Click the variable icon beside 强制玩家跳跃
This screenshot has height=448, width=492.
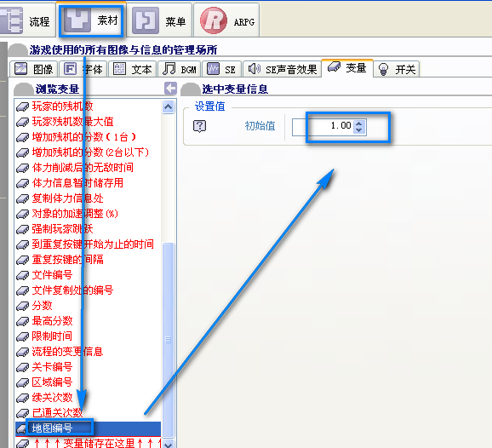(23, 230)
